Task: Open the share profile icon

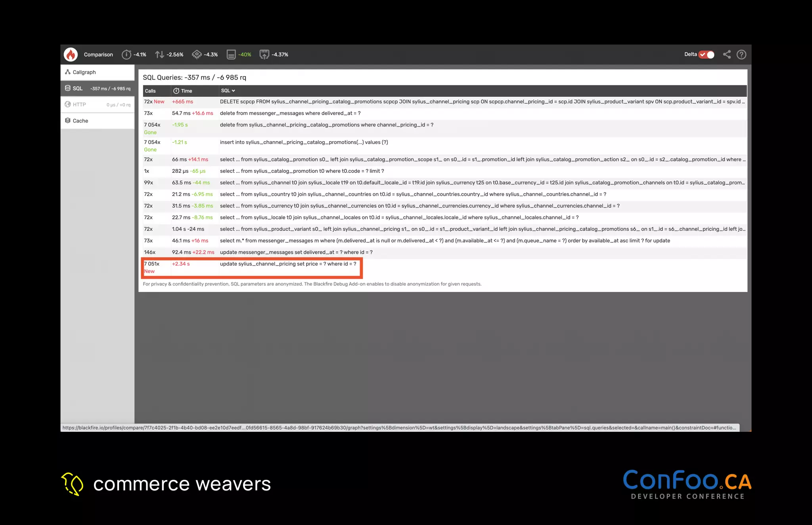Action: [x=726, y=55]
